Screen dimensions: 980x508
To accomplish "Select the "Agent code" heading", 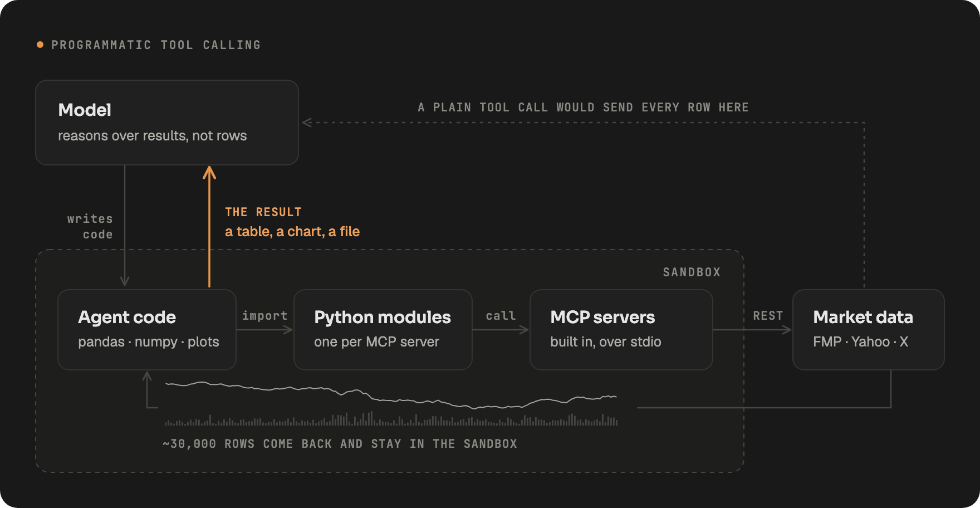I will point(127,317).
